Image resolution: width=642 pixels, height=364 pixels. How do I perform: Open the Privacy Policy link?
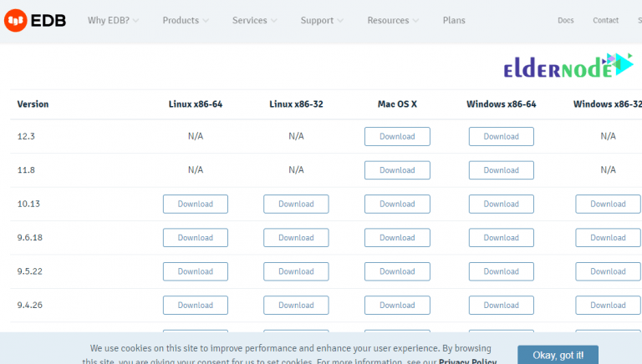coord(468,361)
